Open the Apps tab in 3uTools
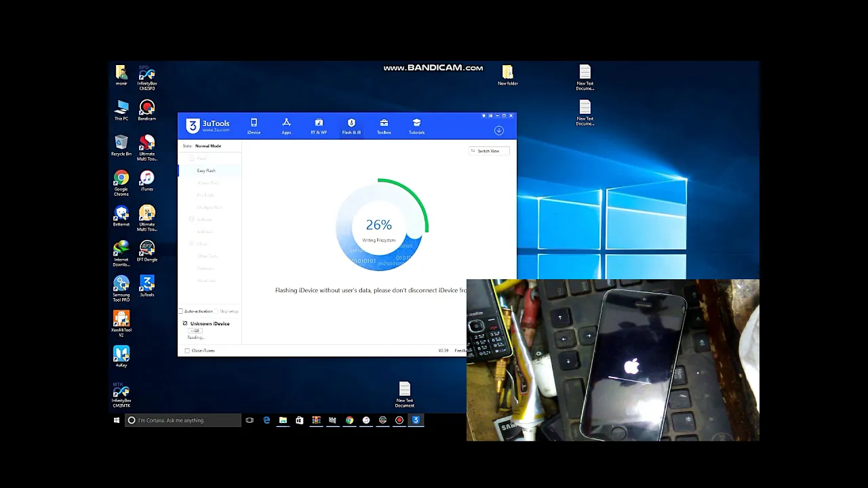Screen dimensions: 868x488 pos(286,126)
